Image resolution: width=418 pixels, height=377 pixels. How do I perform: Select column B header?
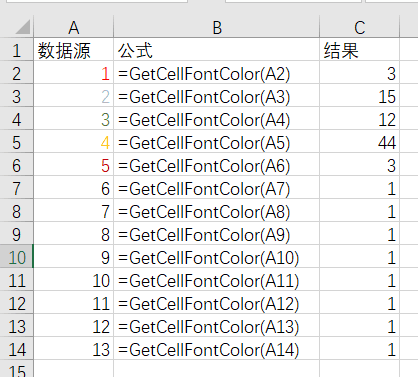tap(217, 27)
